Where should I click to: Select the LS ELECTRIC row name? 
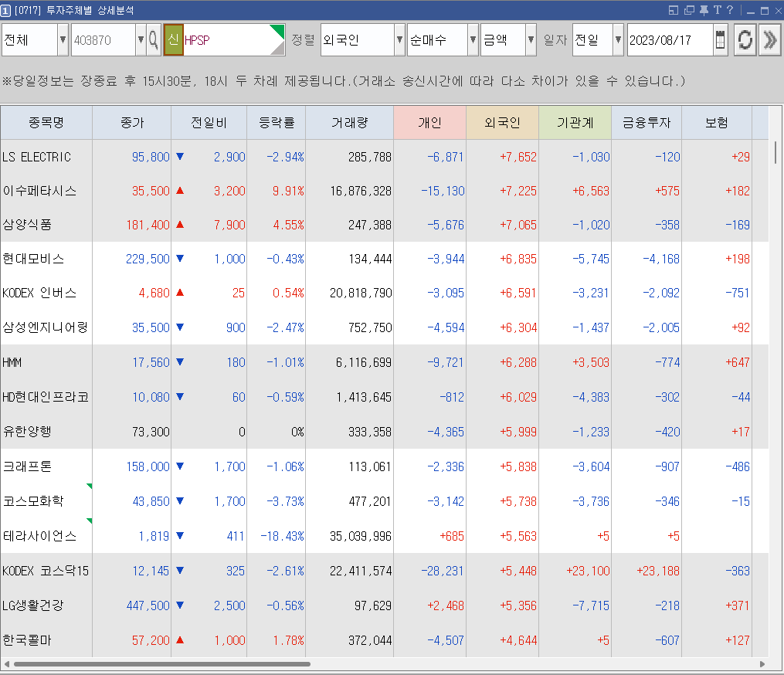tap(36, 157)
